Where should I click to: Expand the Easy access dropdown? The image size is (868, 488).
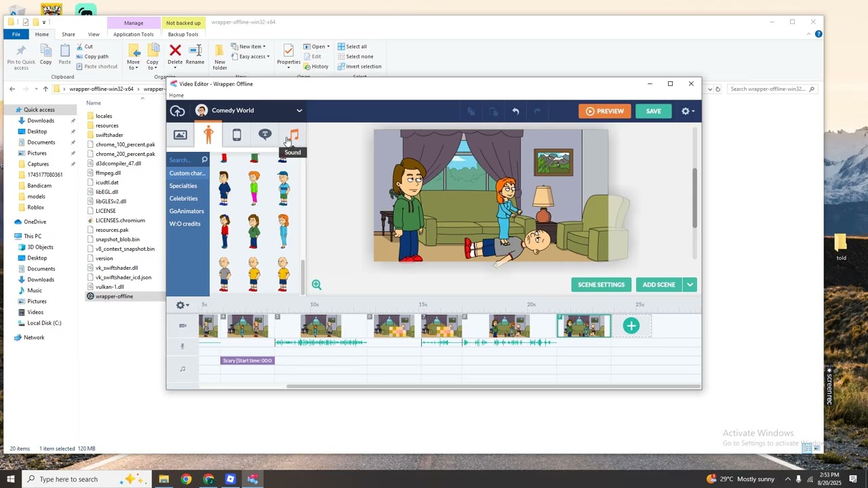click(x=250, y=57)
